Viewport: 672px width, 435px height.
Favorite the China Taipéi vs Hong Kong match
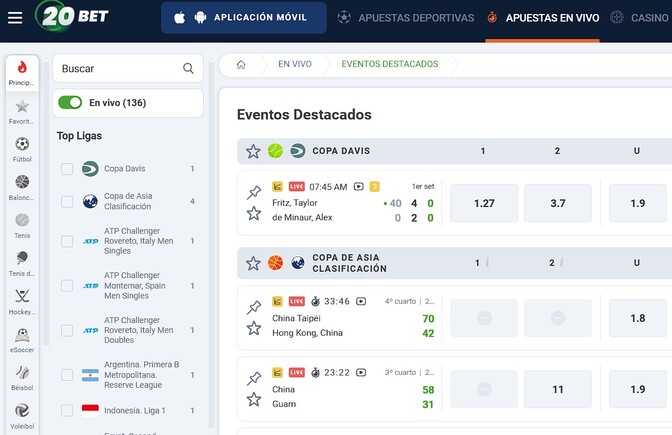pyautogui.click(x=254, y=328)
